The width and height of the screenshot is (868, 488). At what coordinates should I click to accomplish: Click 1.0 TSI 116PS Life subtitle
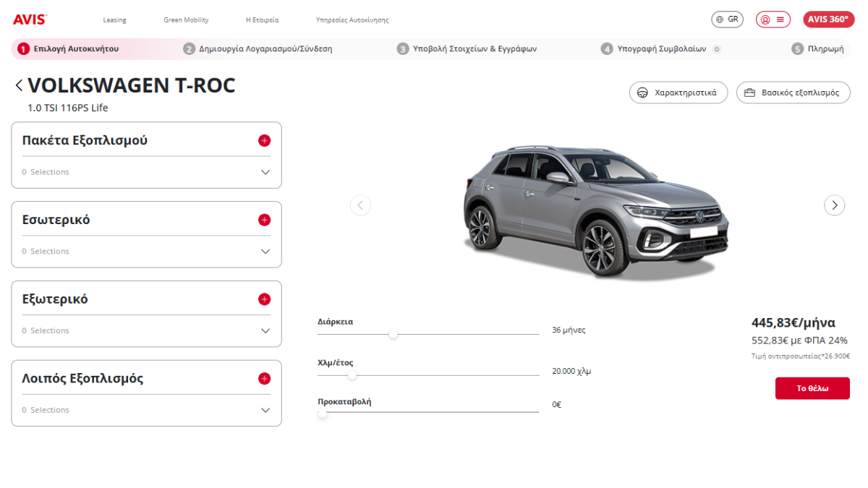pyautogui.click(x=68, y=108)
